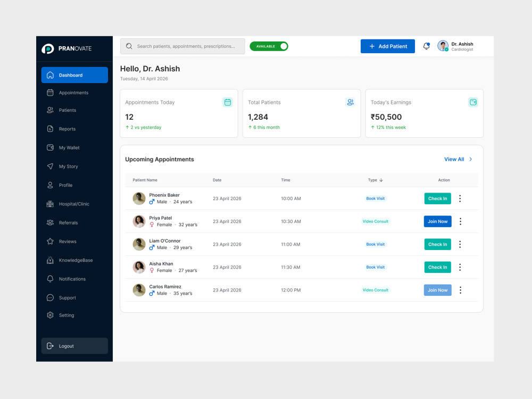Join Now for Carlos Ramirez's consult
Screen dimensions: 532x399
point(438,290)
